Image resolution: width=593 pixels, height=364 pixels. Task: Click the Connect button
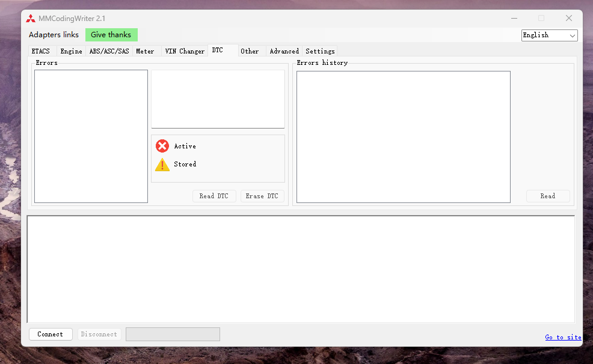[x=51, y=334]
